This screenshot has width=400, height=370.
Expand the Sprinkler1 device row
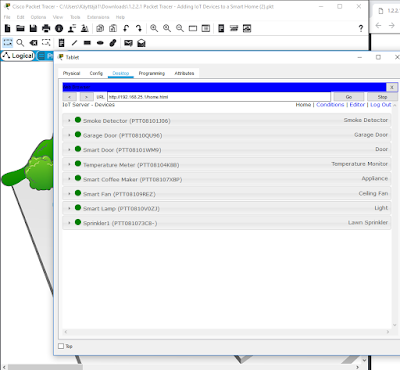click(69, 223)
